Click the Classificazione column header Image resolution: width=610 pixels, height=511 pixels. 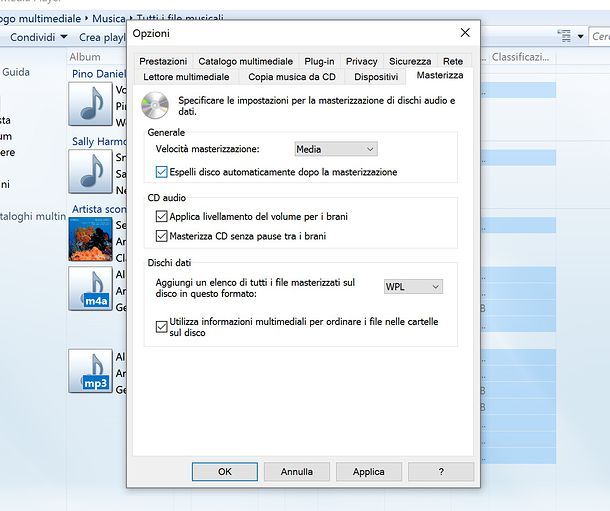(x=521, y=57)
